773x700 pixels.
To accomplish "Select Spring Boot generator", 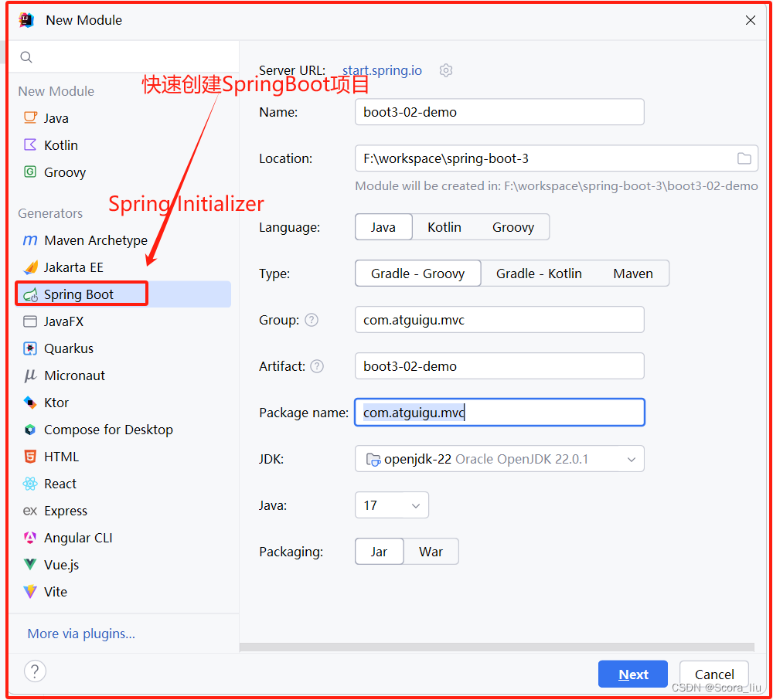I will [123, 294].
